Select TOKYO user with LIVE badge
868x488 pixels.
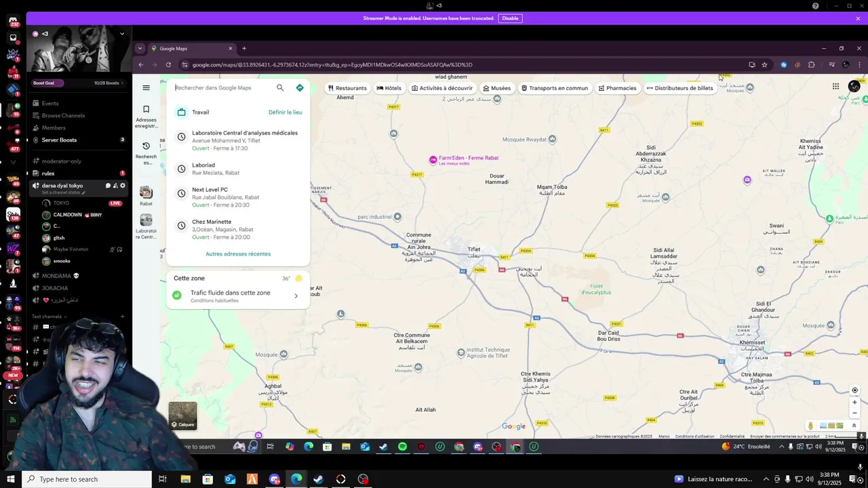81,203
